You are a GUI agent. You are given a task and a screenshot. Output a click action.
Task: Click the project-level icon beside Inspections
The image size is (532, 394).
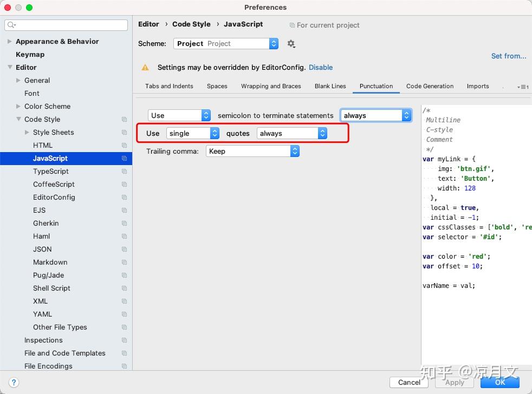(x=124, y=340)
